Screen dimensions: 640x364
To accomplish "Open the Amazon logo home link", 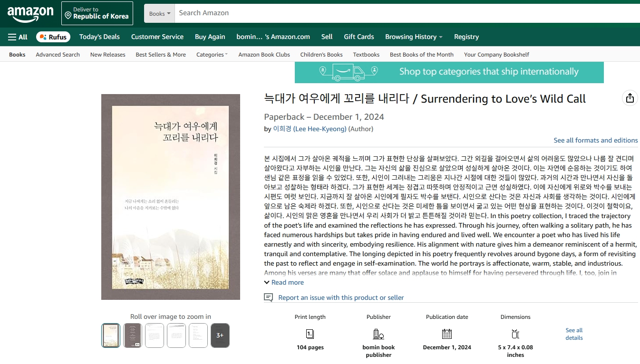I will (x=30, y=14).
